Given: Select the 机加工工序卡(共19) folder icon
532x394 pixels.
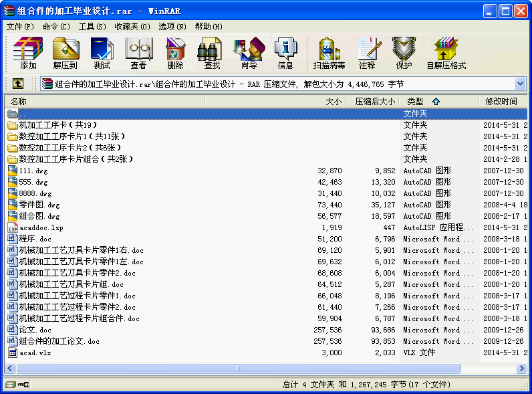Looking at the screenshot, I should (x=13, y=125).
